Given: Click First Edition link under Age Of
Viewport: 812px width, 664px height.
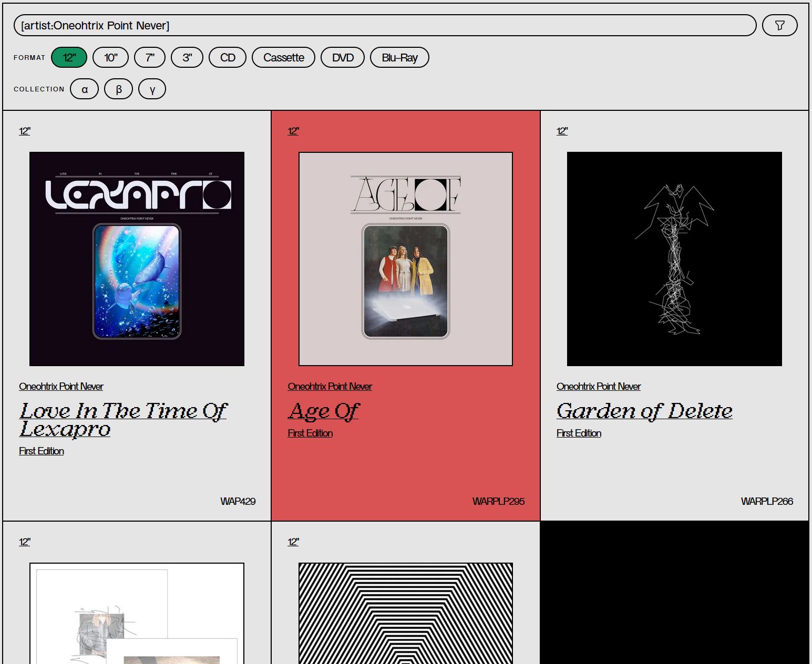Looking at the screenshot, I should [310, 433].
